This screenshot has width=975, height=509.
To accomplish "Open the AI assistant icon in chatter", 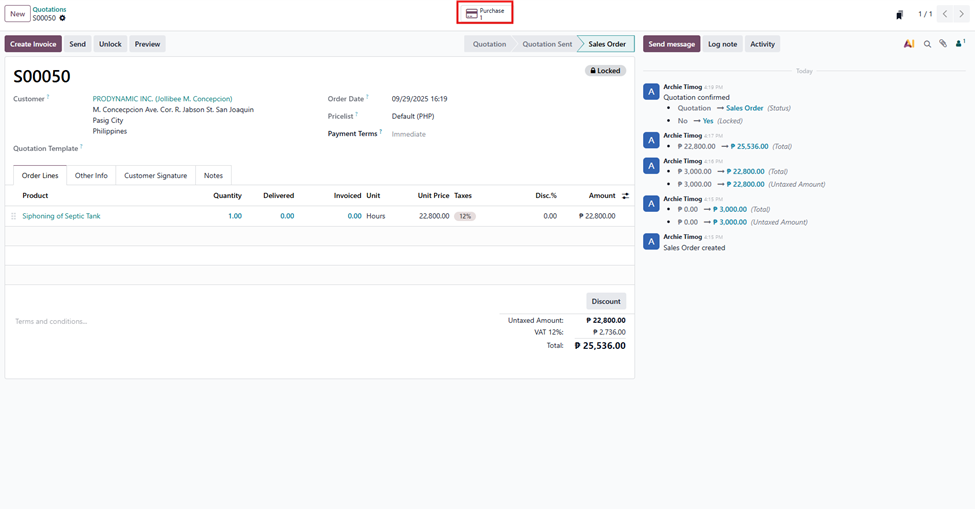I will [909, 44].
